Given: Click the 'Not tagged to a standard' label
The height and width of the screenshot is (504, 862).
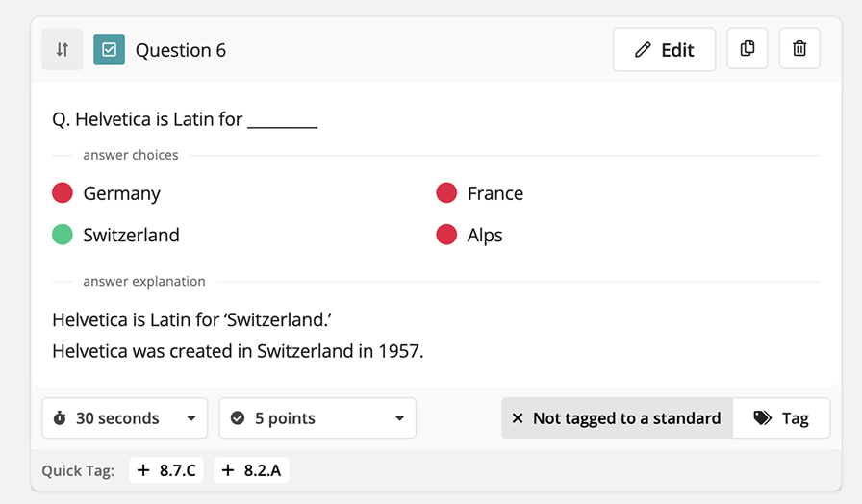Looking at the screenshot, I should click(x=626, y=418).
